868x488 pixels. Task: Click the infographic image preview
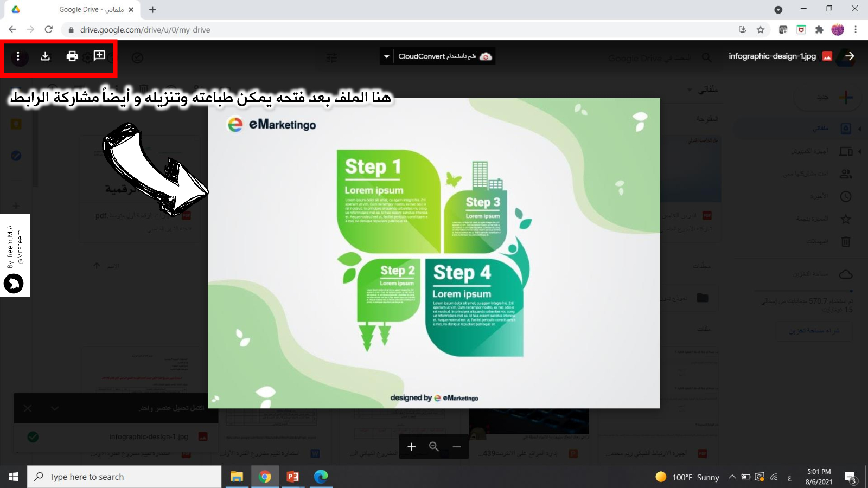pos(433,253)
